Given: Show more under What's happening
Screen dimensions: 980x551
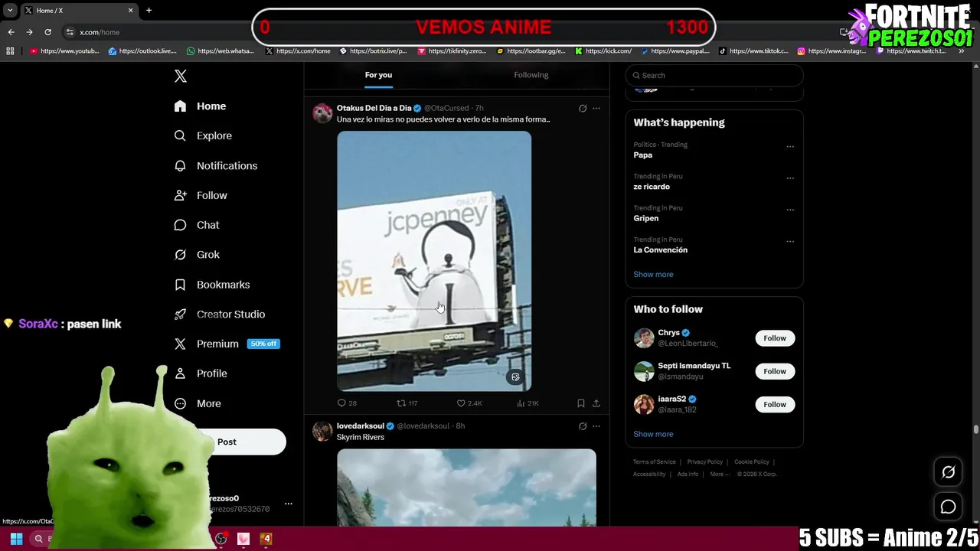Looking at the screenshot, I should tap(653, 274).
